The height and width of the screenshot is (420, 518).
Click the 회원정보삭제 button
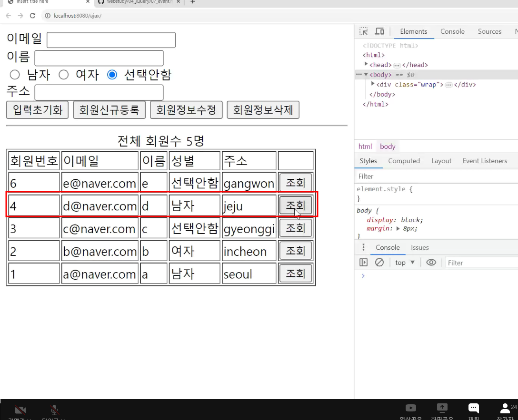point(263,110)
